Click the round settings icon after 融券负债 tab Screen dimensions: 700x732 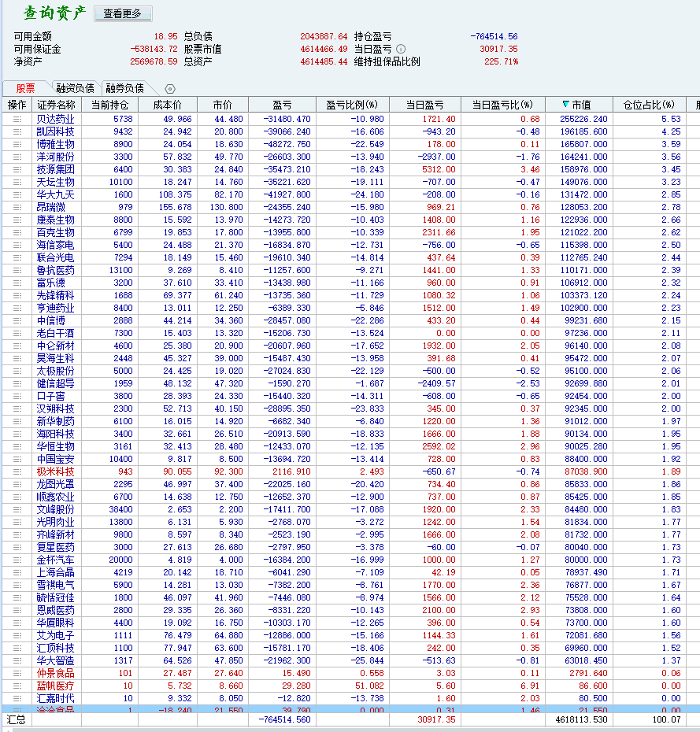pos(169,89)
